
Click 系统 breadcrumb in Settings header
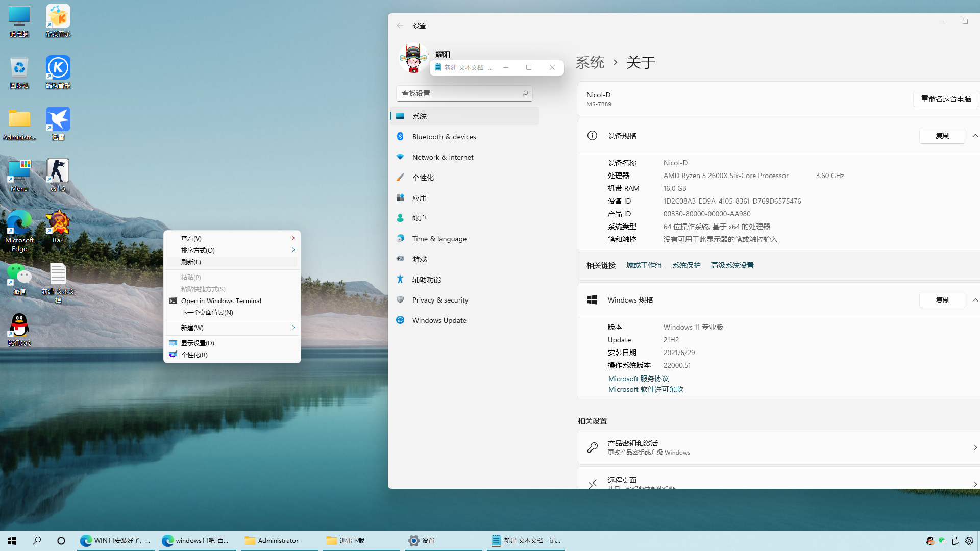pos(590,62)
